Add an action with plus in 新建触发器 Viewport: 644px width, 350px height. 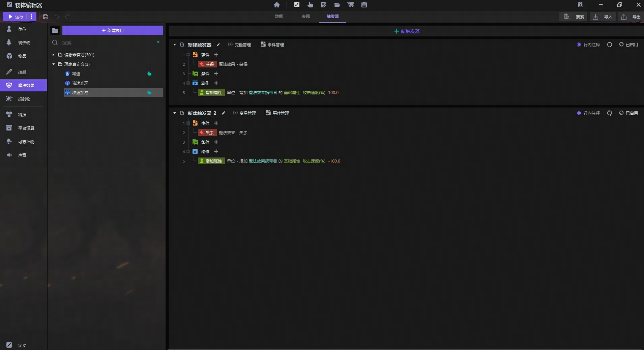point(216,83)
